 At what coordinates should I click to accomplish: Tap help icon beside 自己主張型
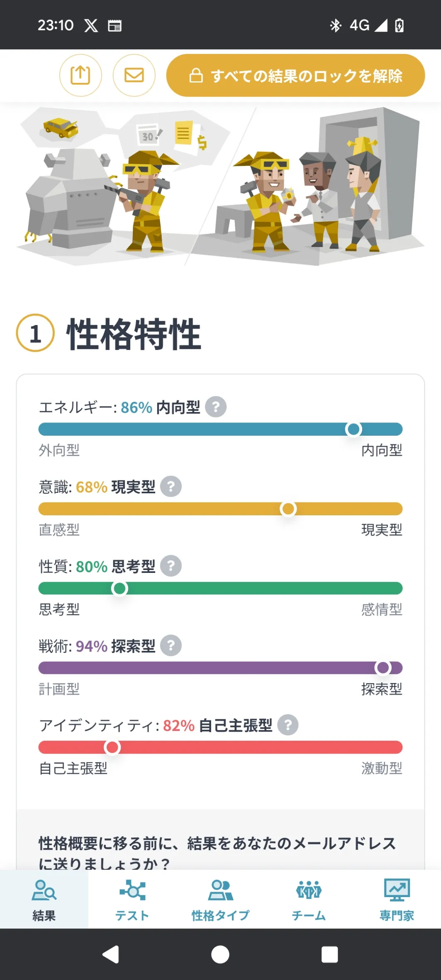pyautogui.click(x=288, y=725)
